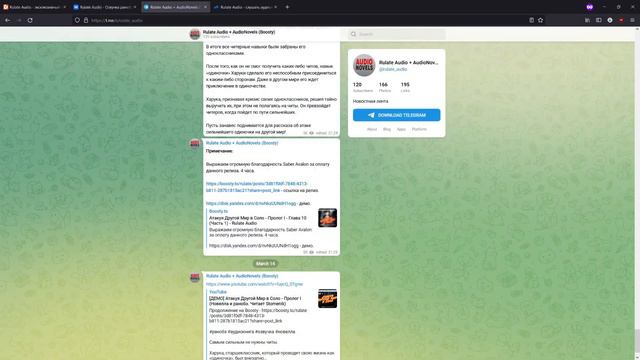The image size is (640, 360).
Task: Open the browser account icon
Action: (610, 20)
